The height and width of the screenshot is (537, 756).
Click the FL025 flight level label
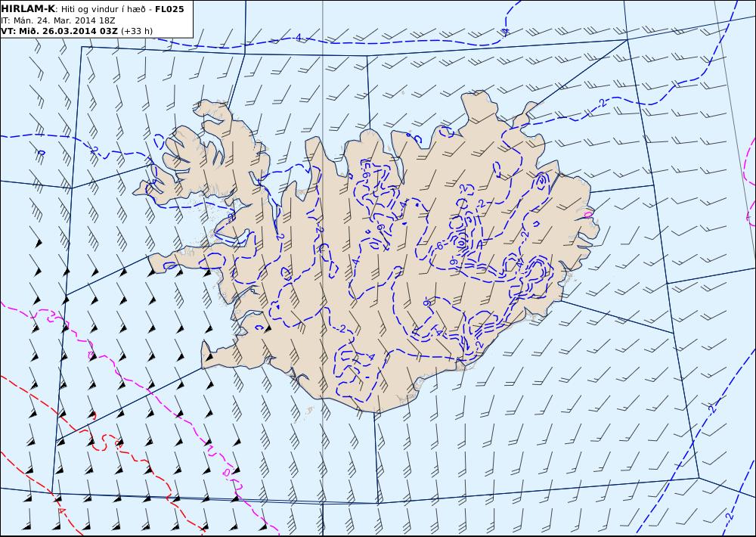point(169,8)
